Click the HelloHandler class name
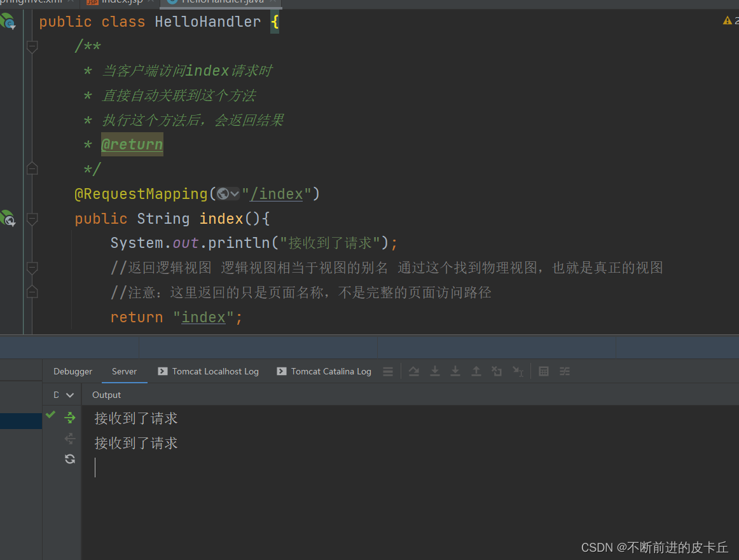The height and width of the screenshot is (560, 739). tap(208, 22)
